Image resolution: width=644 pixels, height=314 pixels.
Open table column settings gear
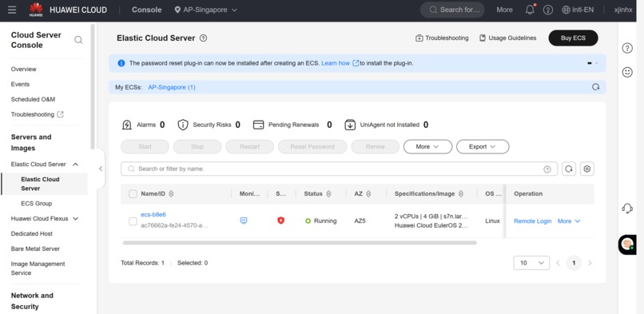point(587,169)
